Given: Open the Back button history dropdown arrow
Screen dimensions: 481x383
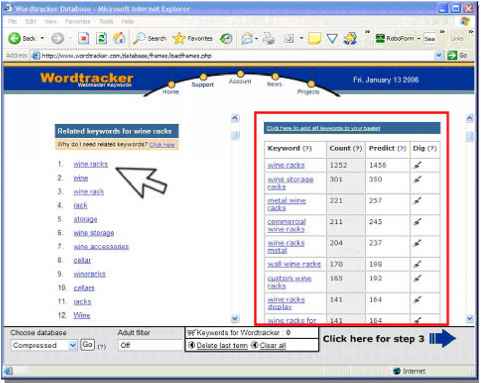Looking at the screenshot, I should pyautogui.click(x=42, y=38).
